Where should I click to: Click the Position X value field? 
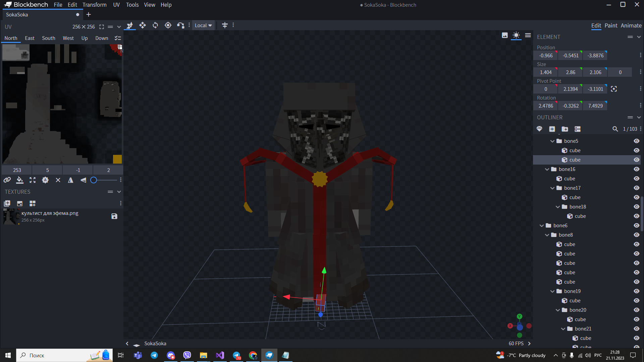(546, 56)
